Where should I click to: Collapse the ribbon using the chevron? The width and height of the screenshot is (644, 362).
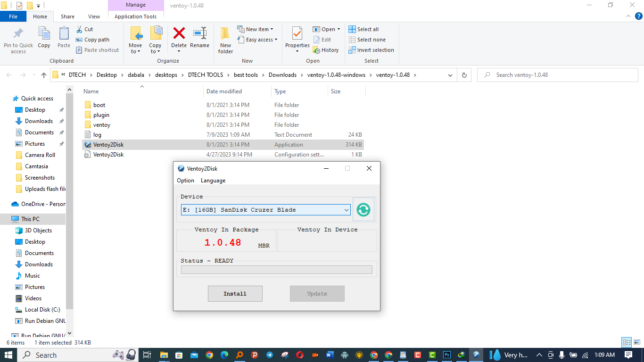627,16
